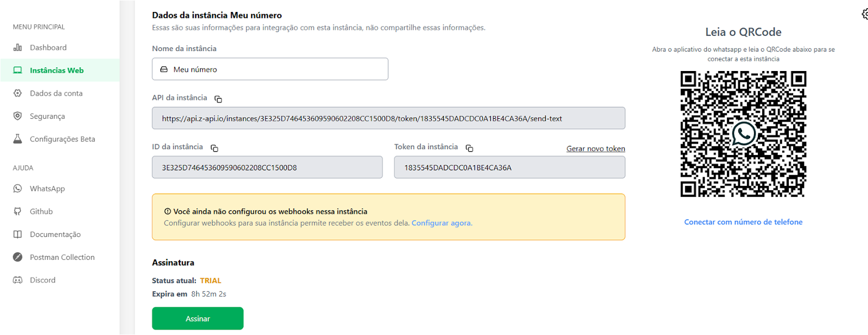The image size is (868, 335).
Task: Click the MENU PRINCIPAL section label
Action: (x=39, y=27)
